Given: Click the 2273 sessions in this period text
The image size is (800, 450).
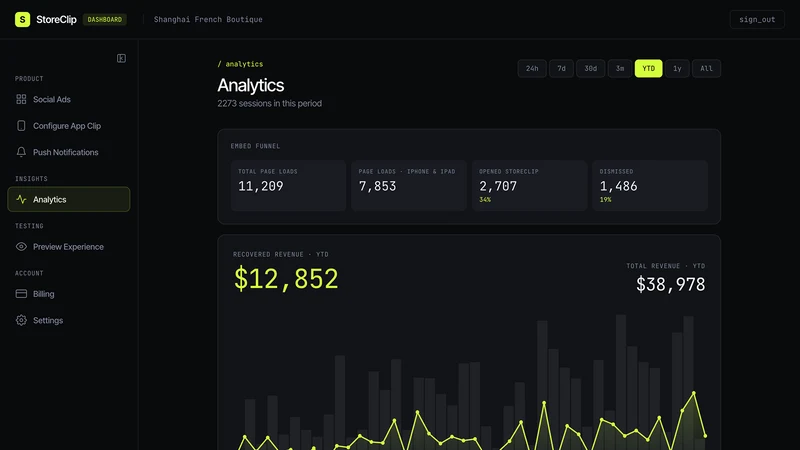Looking at the screenshot, I should point(269,103).
